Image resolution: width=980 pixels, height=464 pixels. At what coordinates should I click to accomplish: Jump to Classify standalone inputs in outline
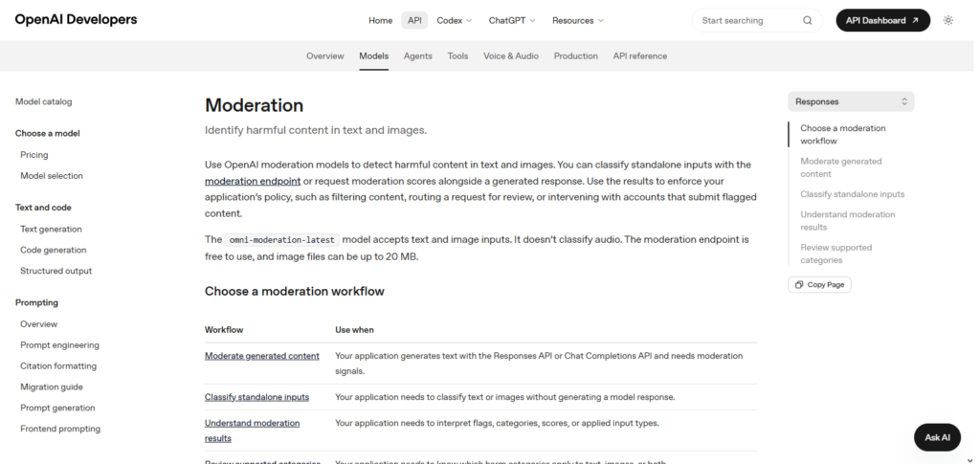[x=853, y=194]
